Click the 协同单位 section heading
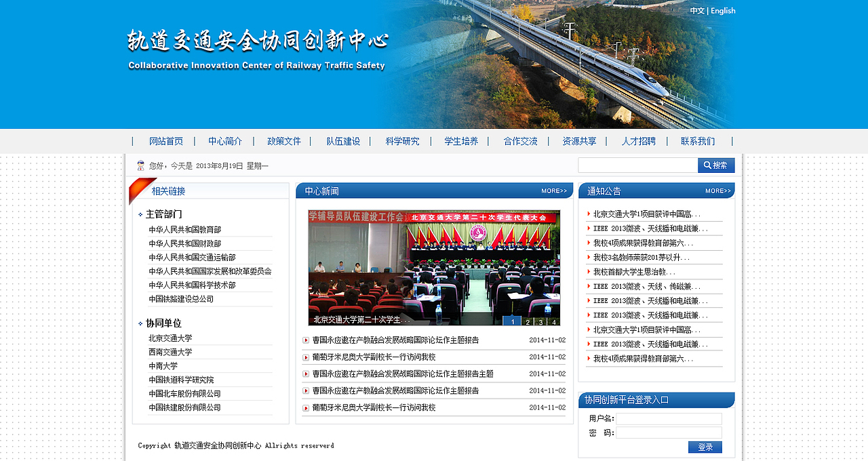Viewport: 868px width, 461px height. [163, 323]
